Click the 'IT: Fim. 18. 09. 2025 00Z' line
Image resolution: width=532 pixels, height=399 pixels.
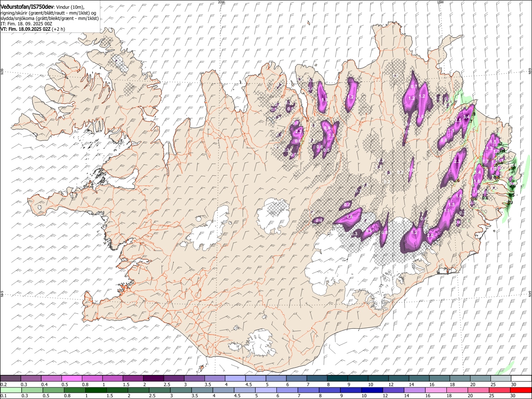click(26, 24)
